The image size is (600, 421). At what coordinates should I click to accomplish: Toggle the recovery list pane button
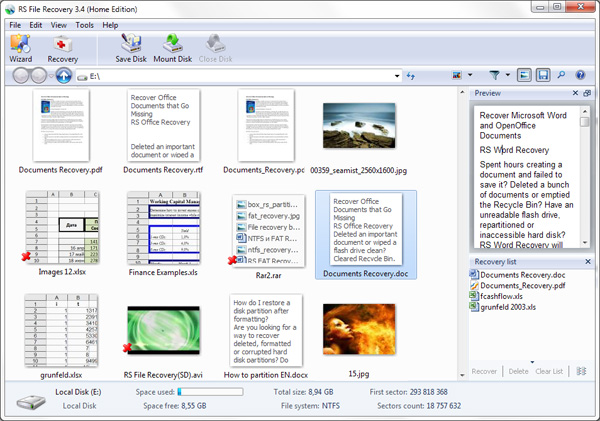pyautogui.click(x=543, y=75)
